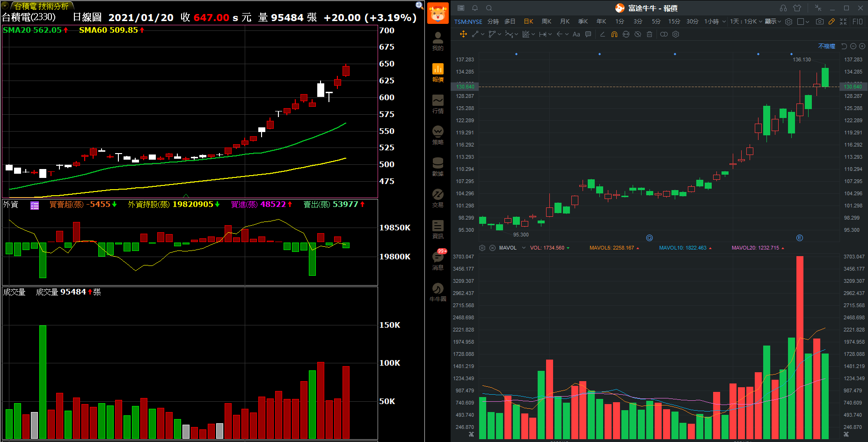Switch to the 月K monthly chart tab

pos(565,22)
